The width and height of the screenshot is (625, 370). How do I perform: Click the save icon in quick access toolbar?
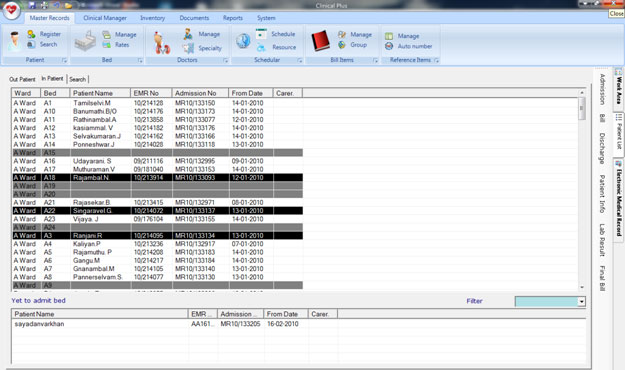point(32,5)
